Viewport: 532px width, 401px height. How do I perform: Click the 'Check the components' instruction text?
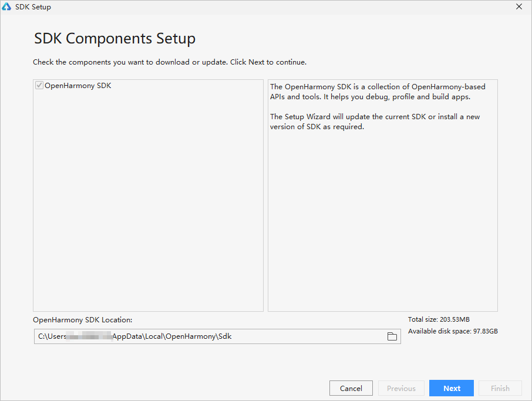point(170,62)
